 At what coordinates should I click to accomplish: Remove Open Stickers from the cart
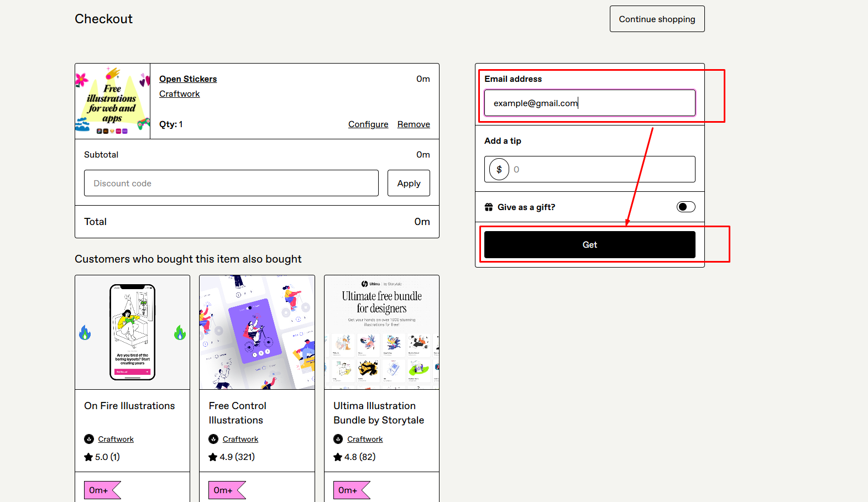click(414, 124)
